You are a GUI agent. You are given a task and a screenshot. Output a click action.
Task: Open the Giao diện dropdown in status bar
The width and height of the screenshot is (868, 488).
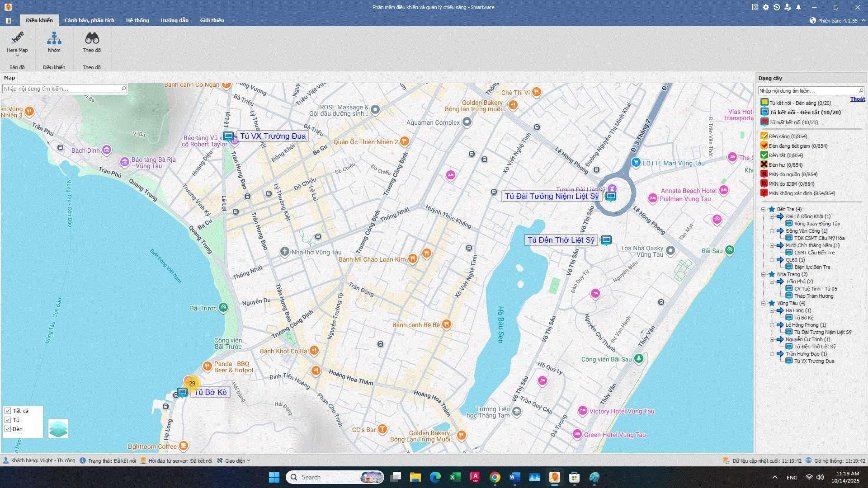tap(235, 461)
